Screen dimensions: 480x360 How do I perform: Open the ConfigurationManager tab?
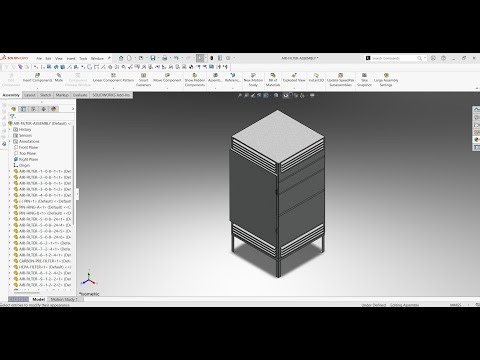[x=33, y=109]
